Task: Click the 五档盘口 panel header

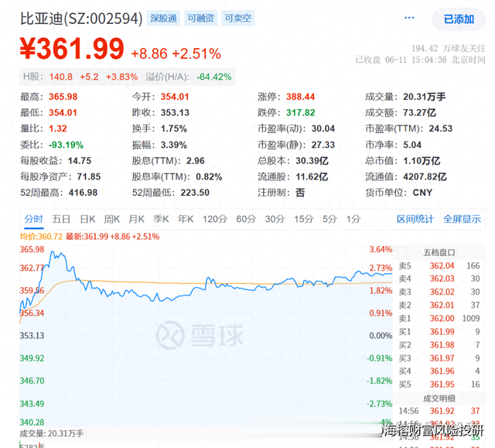Action: [439, 252]
